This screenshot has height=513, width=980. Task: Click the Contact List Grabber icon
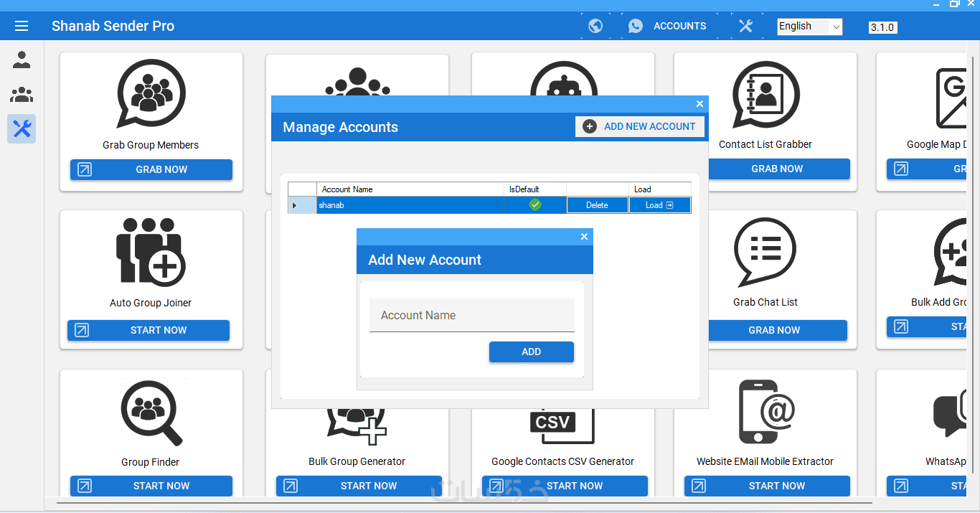(765, 95)
